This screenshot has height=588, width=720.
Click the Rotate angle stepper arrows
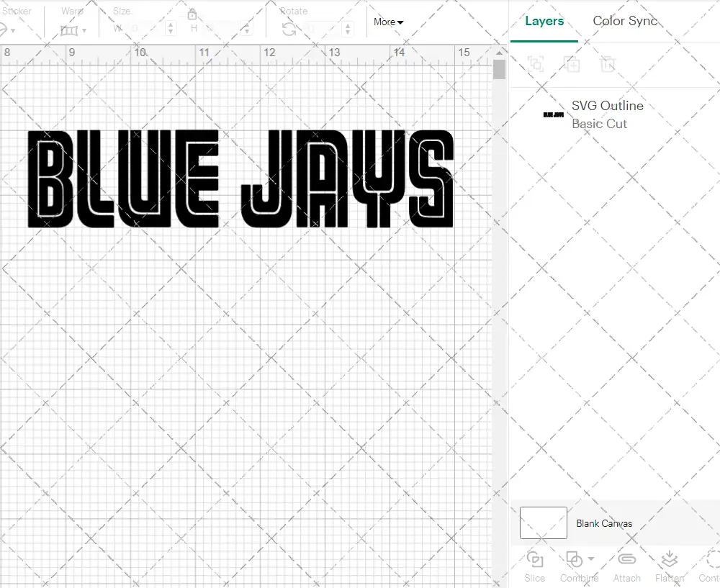pyautogui.click(x=348, y=29)
